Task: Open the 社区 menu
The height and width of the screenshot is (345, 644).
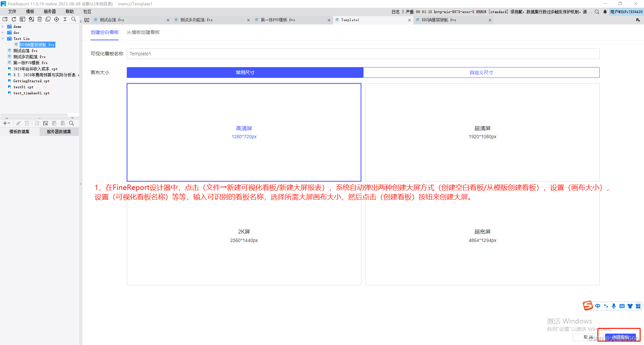Action: pos(88,12)
